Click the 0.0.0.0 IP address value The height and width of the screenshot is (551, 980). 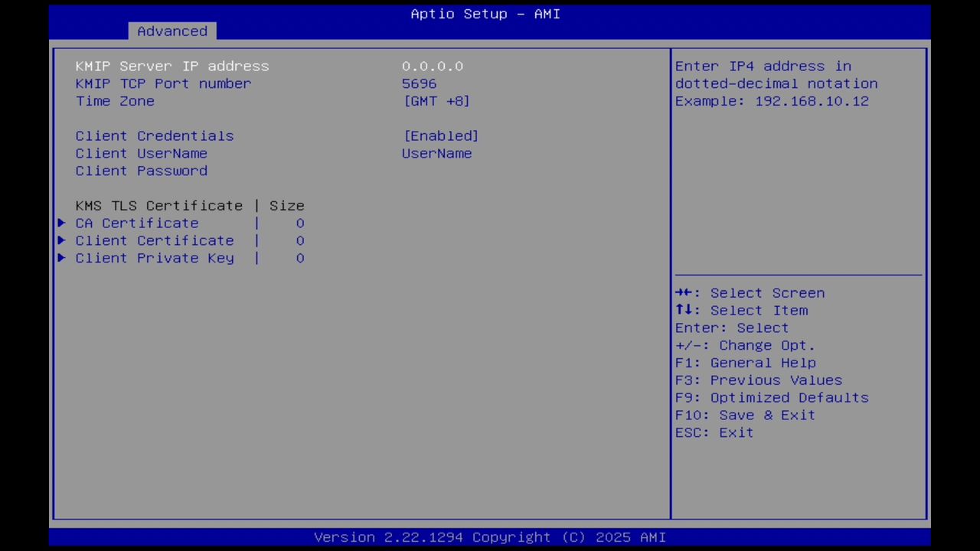(x=433, y=66)
